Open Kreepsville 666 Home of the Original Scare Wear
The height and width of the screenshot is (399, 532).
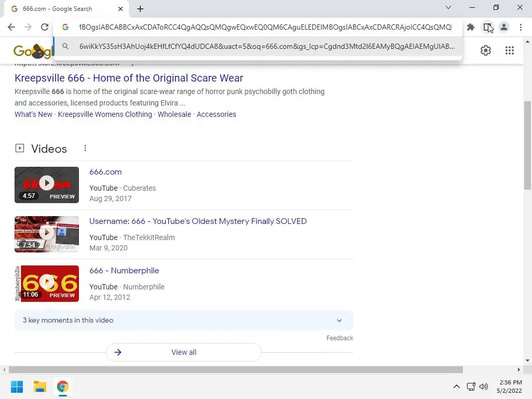click(129, 78)
